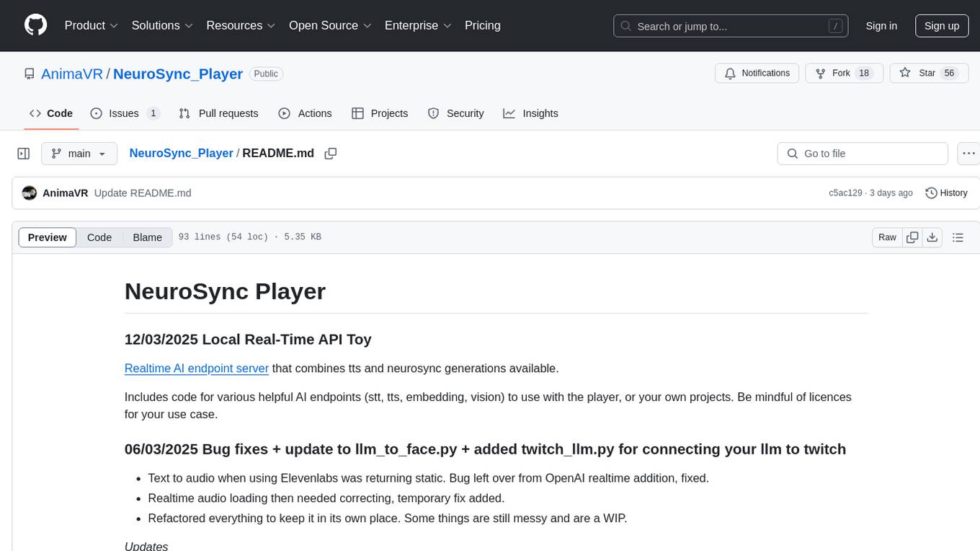Open the main branch dropdown
The image size is (980, 551).
79,154
